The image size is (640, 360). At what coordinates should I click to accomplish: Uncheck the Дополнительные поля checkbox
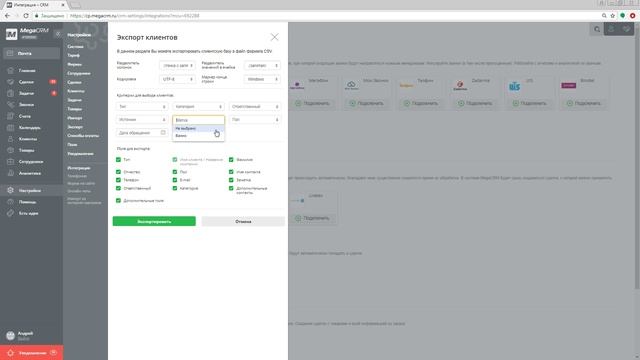pos(118,201)
